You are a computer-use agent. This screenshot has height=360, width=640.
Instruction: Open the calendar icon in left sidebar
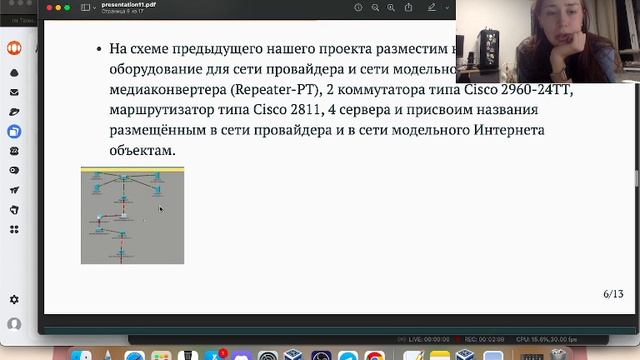click(x=14, y=151)
